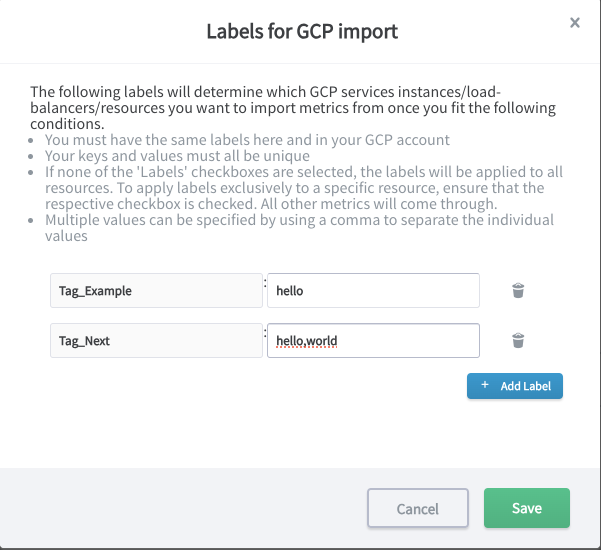Click the value field containing hello
Image resolution: width=601 pixels, height=550 pixels.
tap(373, 291)
